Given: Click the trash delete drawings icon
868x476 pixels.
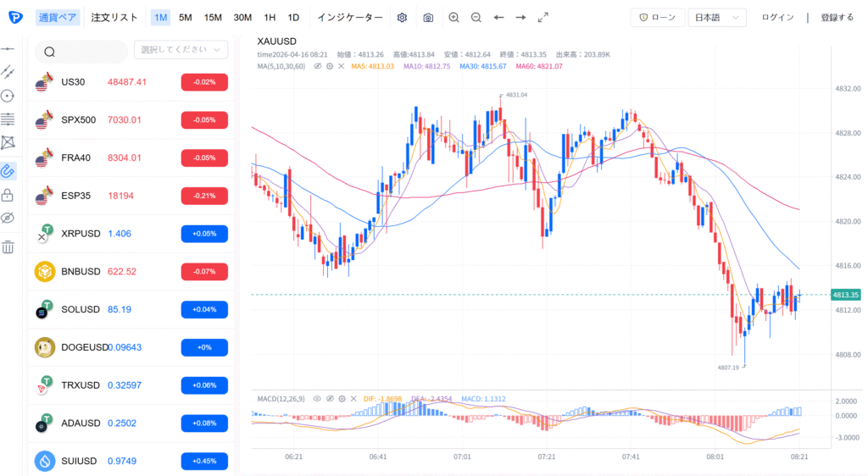Looking at the screenshot, I should pos(8,247).
